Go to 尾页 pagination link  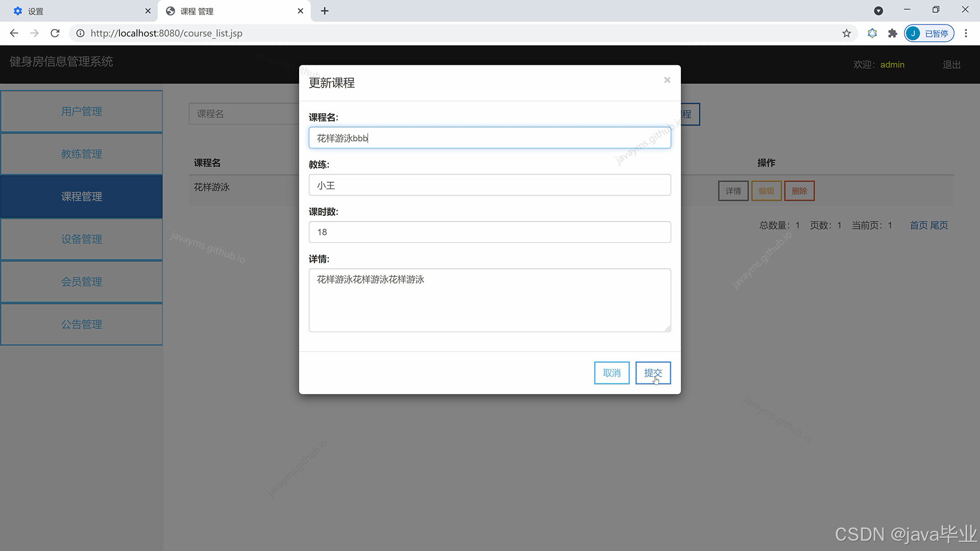coord(939,225)
